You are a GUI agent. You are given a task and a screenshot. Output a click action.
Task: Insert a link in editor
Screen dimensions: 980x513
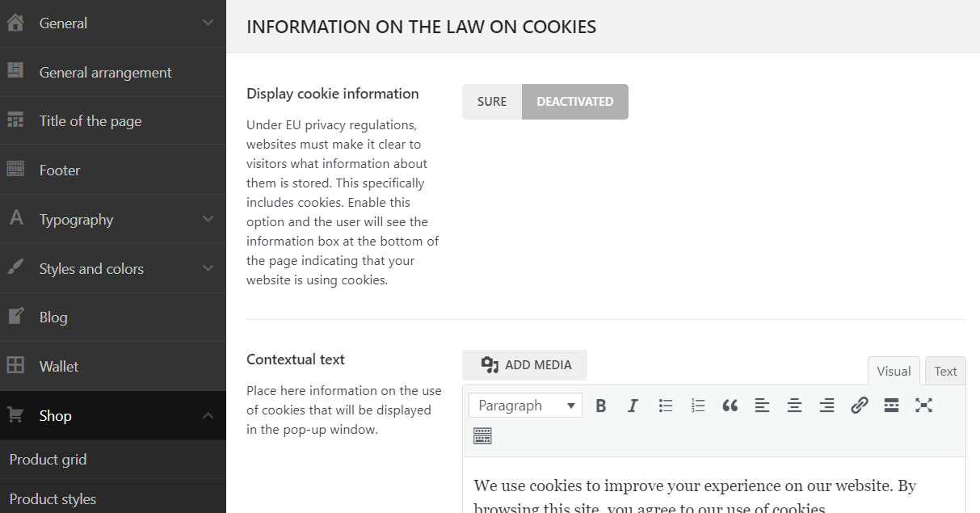pos(860,406)
